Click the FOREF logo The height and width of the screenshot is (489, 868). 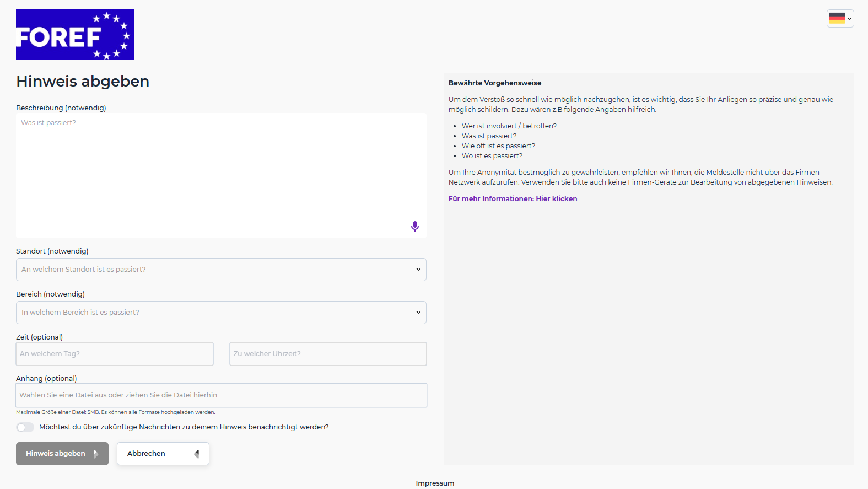point(75,35)
